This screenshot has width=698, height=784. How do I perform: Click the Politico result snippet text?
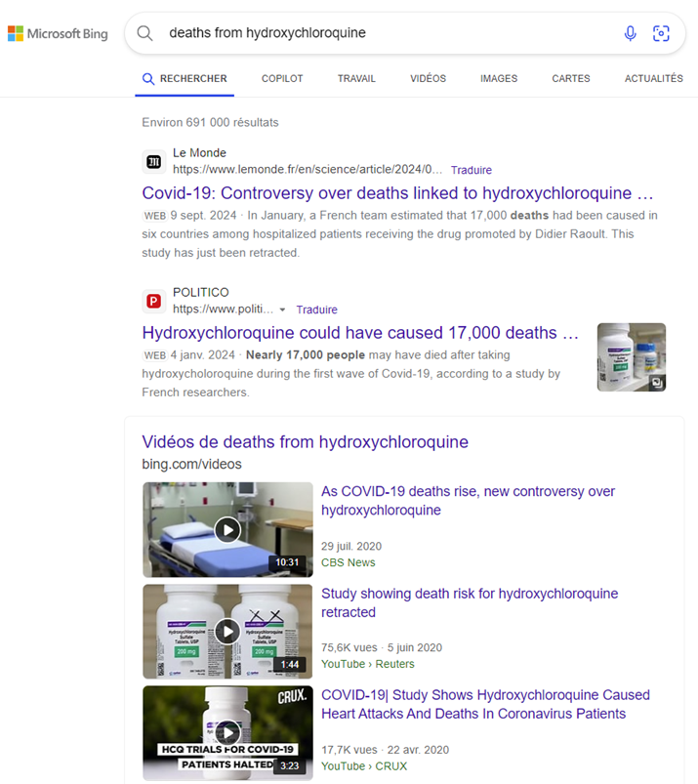point(351,374)
